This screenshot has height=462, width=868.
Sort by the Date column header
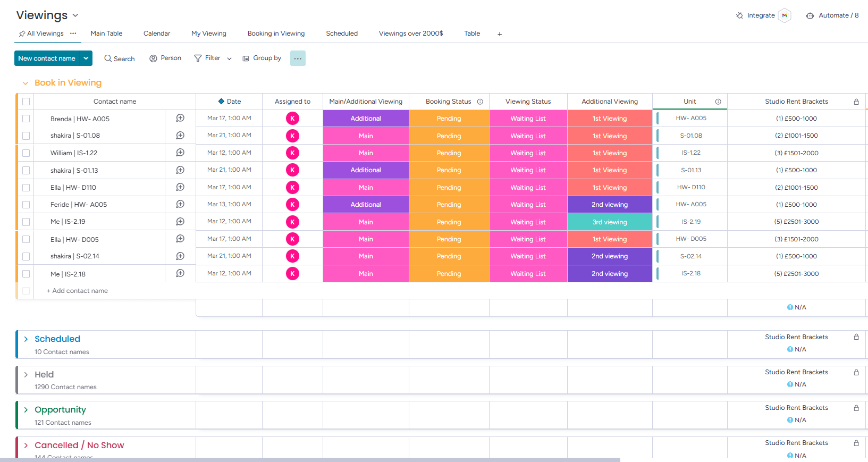pyautogui.click(x=229, y=102)
